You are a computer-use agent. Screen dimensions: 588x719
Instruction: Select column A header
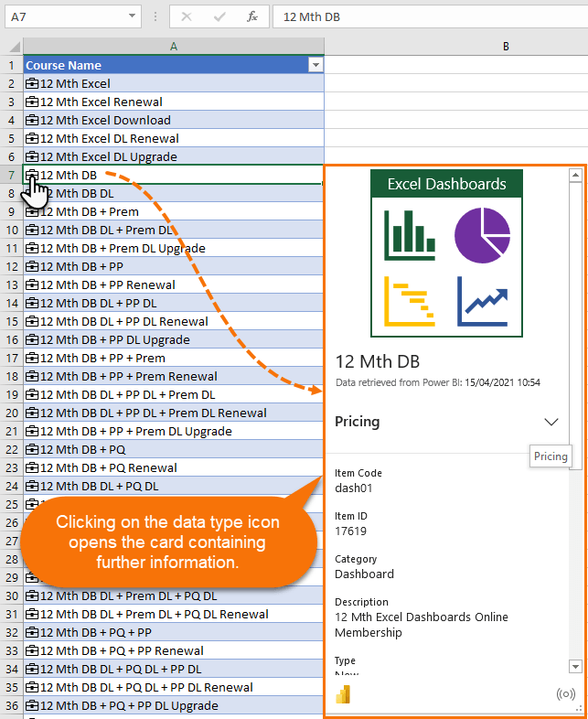coord(174,47)
